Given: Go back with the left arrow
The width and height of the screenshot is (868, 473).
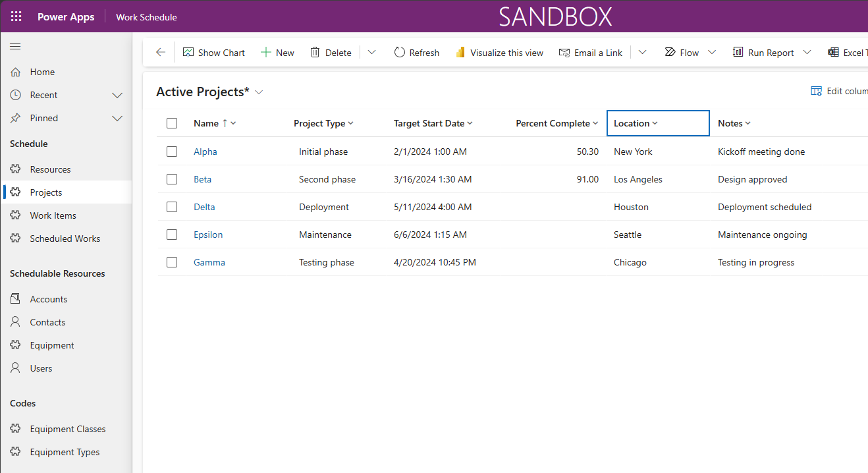Looking at the screenshot, I should 161,53.
